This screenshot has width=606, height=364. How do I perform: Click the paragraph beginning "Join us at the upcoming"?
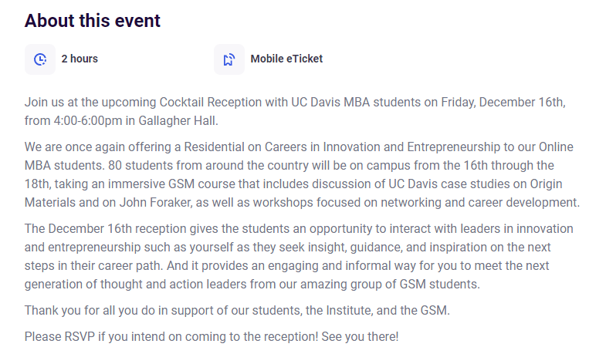click(x=295, y=111)
